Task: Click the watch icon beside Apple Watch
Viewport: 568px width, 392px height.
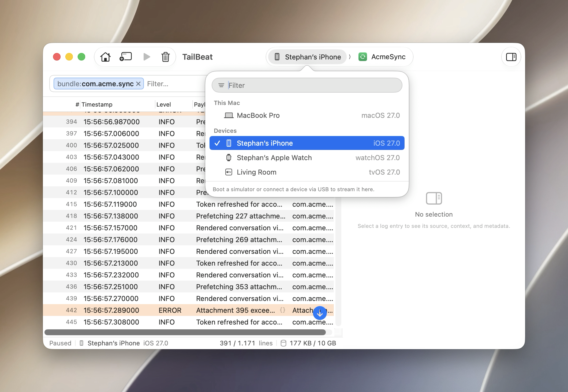Action: click(229, 158)
